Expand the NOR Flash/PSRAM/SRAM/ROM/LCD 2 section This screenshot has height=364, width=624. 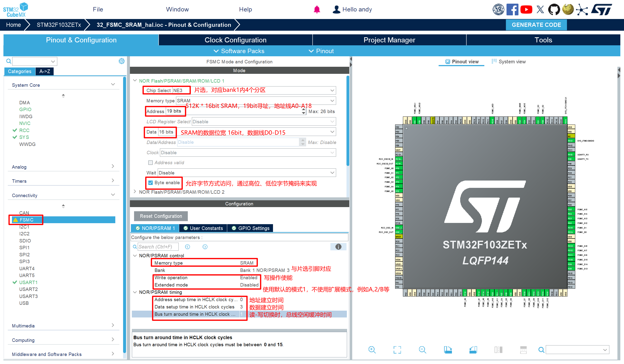tap(135, 192)
